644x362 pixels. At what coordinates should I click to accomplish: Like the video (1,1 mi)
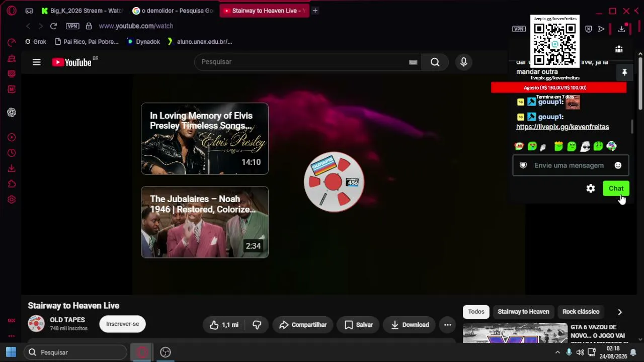224,325
